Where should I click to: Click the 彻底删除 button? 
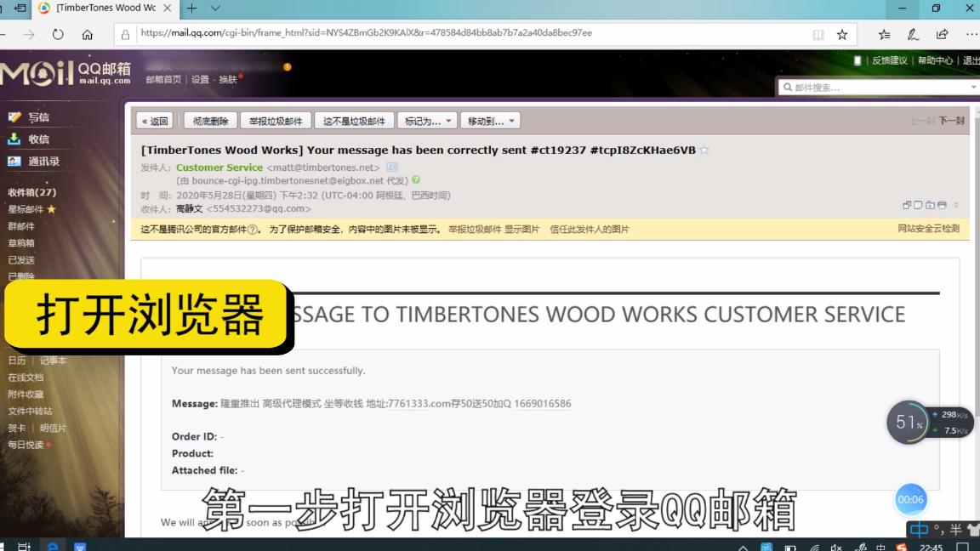[211, 122]
